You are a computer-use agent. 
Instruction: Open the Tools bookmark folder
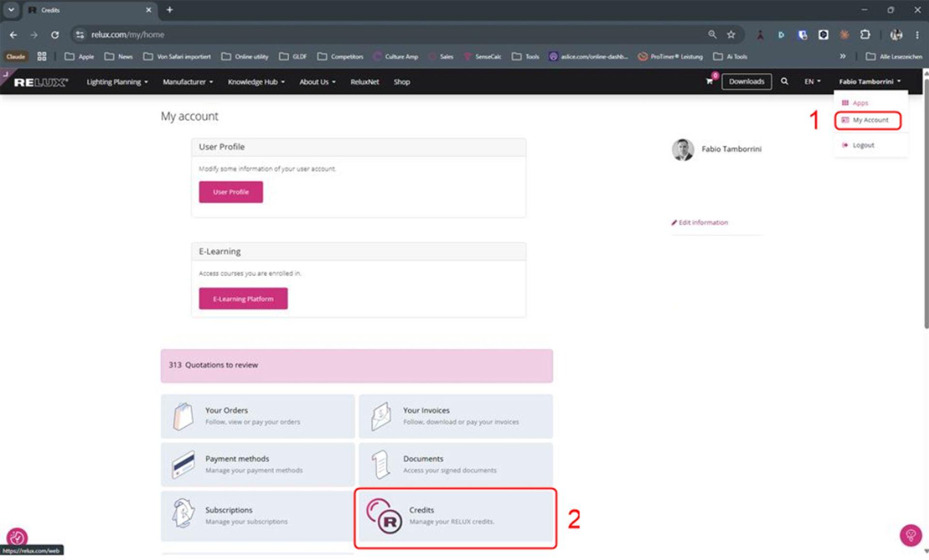point(526,57)
